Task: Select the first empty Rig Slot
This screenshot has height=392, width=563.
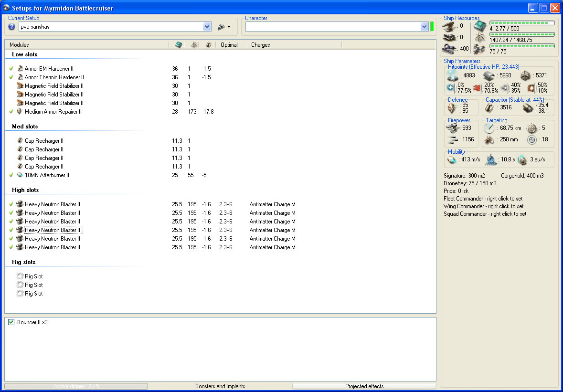Action: click(30, 276)
